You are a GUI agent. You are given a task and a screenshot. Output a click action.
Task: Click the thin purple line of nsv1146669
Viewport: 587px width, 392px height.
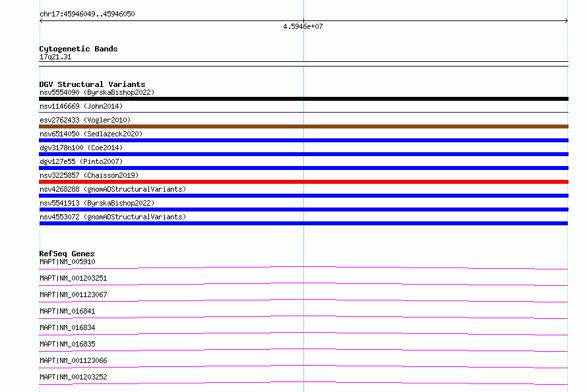[303, 112]
